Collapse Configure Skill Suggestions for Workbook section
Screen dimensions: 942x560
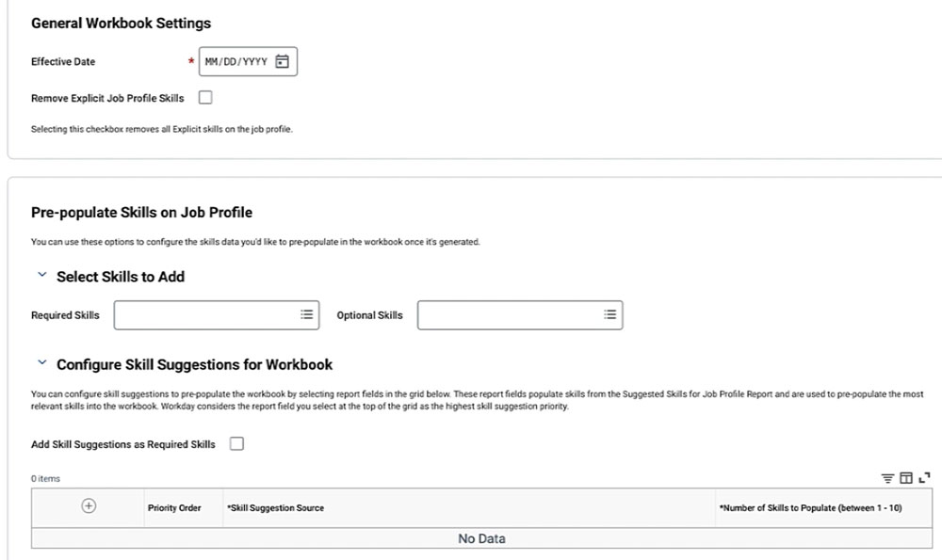42,362
